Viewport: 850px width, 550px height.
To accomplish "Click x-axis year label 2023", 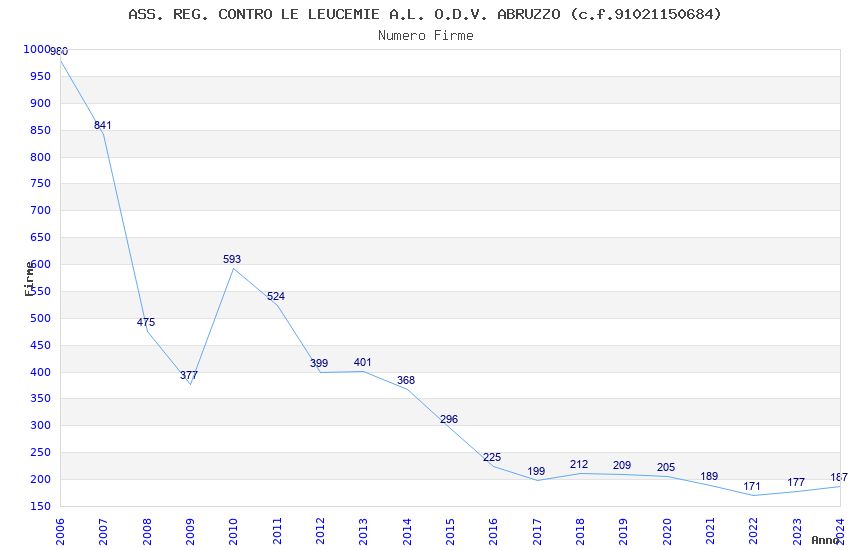I will [x=797, y=532].
